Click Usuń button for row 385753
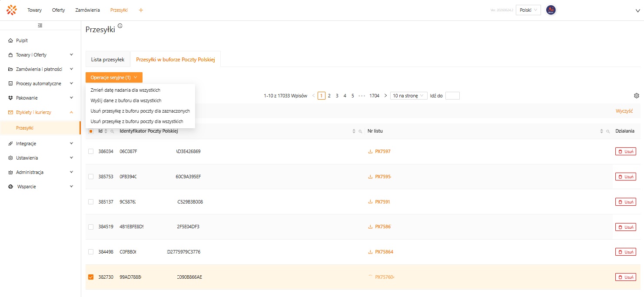 [626, 177]
